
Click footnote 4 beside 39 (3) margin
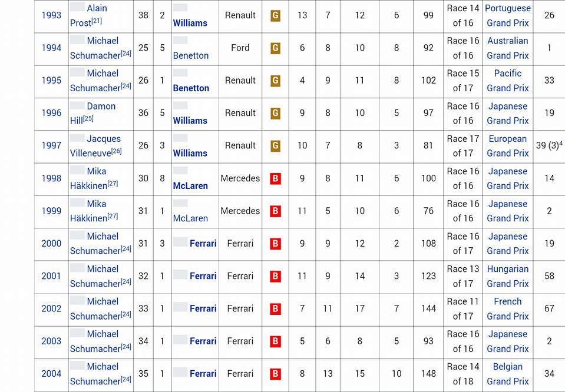[561, 143]
